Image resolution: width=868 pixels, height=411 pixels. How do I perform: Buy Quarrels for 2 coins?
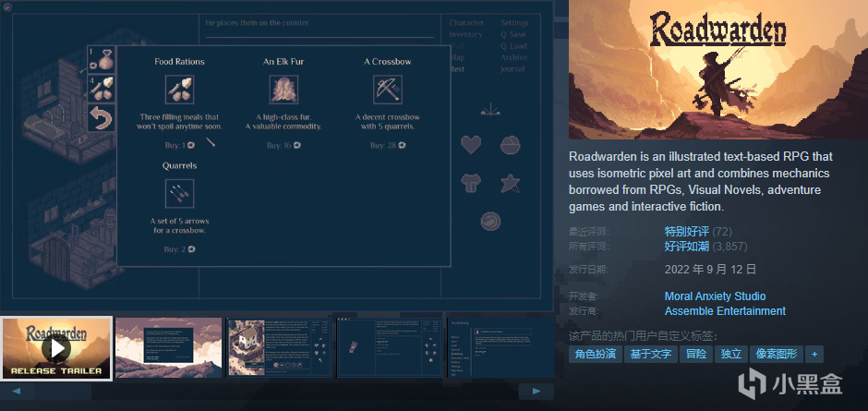pos(179,249)
